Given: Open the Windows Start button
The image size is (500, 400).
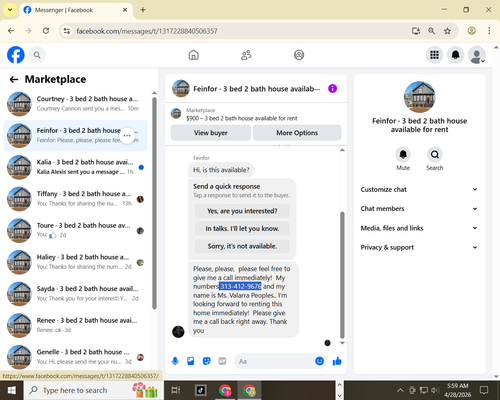Looking at the screenshot, I should [x=12, y=390].
